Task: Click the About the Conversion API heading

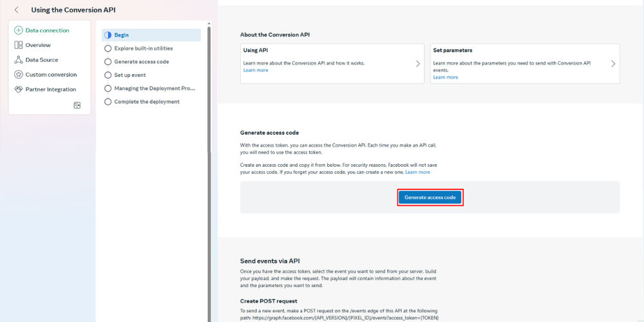Action: click(275, 35)
